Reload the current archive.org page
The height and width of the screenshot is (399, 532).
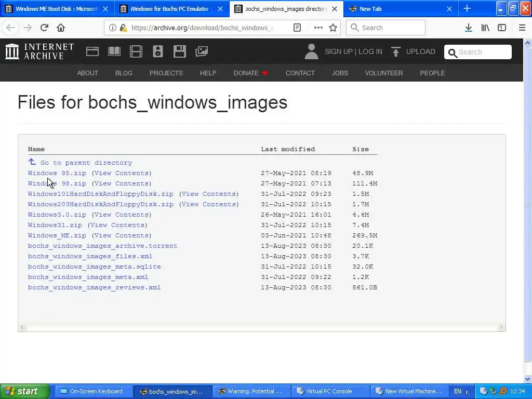[44, 28]
